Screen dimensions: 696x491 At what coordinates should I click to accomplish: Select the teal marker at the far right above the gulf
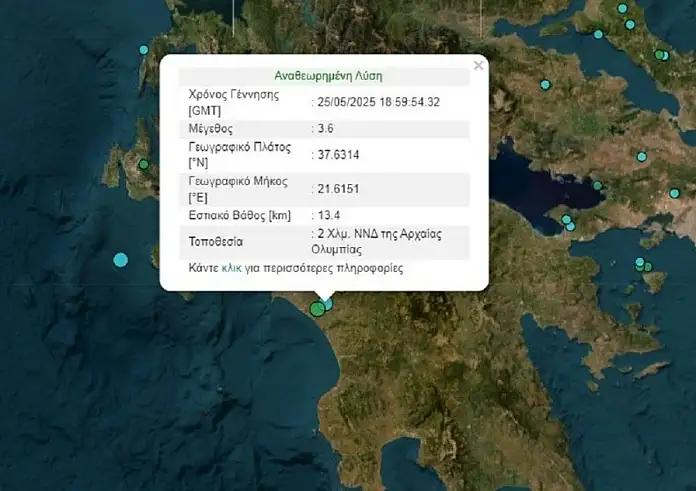[x=675, y=193]
